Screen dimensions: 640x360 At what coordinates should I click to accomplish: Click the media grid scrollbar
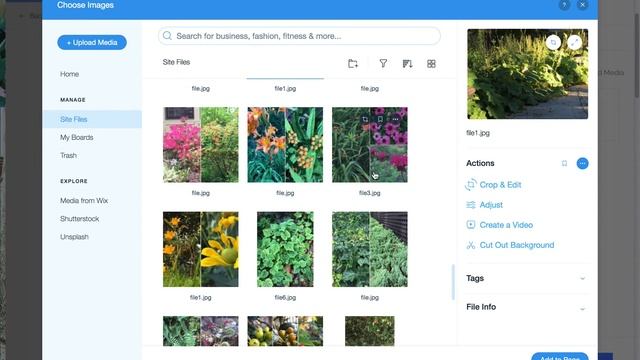point(453,282)
